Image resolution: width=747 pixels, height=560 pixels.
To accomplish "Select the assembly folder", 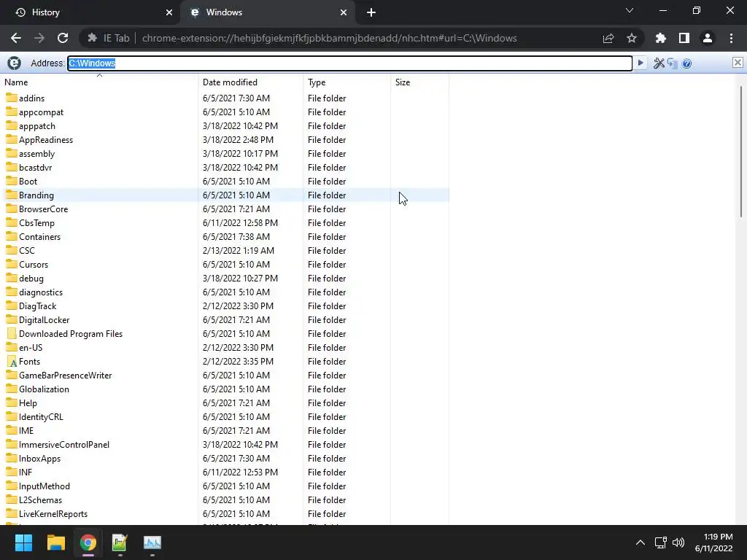I will pyautogui.click(x=36, y=154).
